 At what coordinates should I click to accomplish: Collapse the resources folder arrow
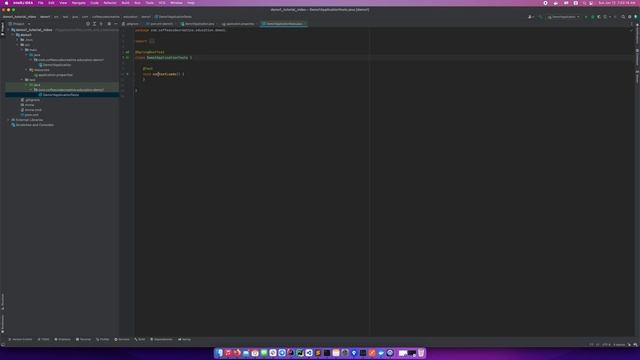tap(27, 70)
